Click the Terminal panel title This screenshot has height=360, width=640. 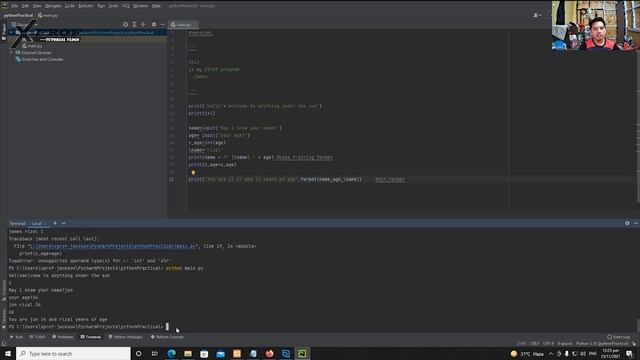pos(18,224)
